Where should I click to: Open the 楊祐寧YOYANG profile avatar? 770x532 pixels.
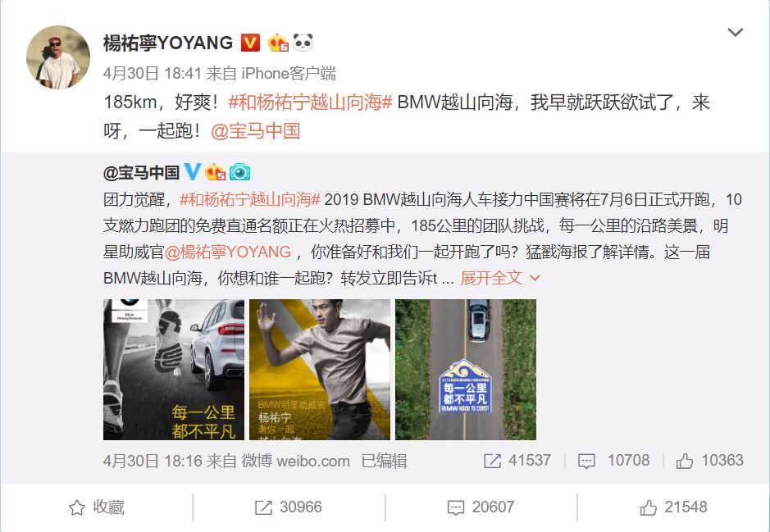click(58, 57)
